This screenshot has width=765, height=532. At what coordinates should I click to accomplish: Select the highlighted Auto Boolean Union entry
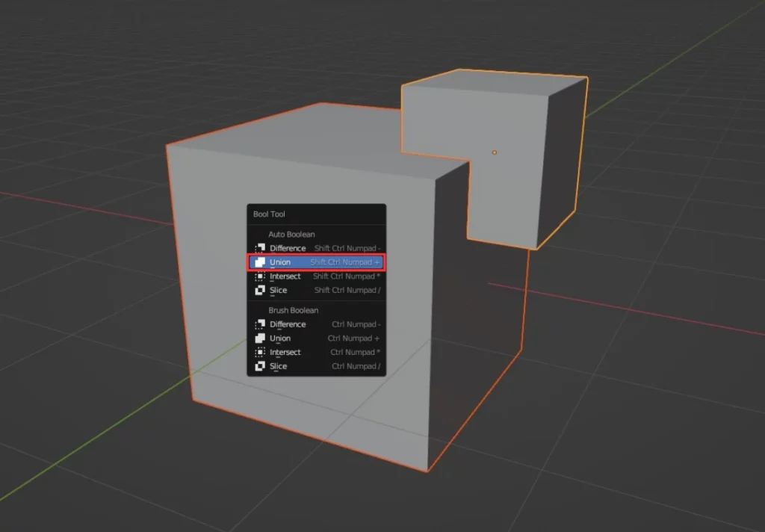tap(317, 262)
